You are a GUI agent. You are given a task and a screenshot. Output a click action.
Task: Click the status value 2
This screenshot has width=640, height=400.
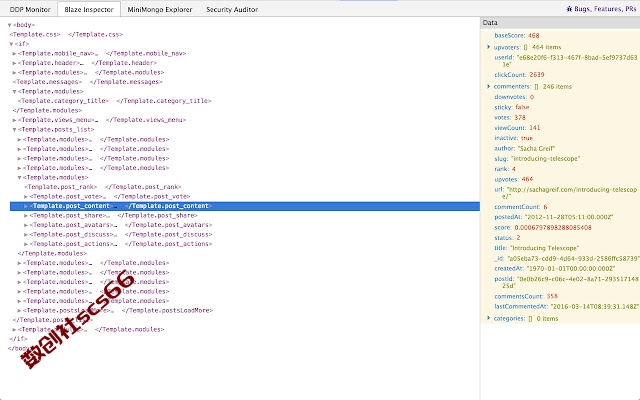click(518, 238)
